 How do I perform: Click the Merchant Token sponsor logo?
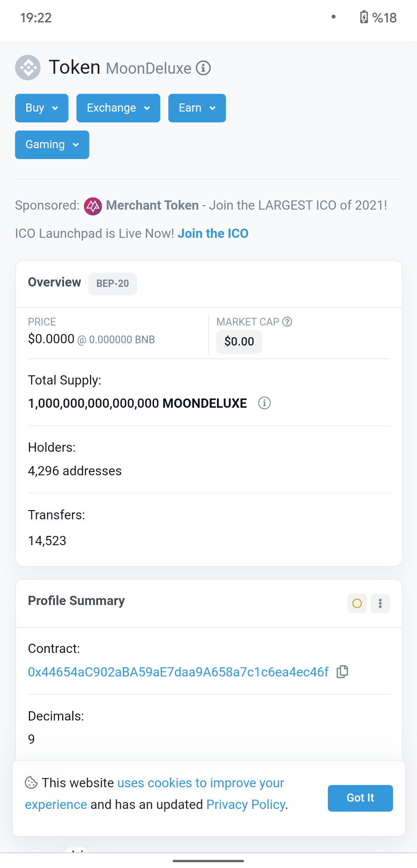tap(93, 206)
